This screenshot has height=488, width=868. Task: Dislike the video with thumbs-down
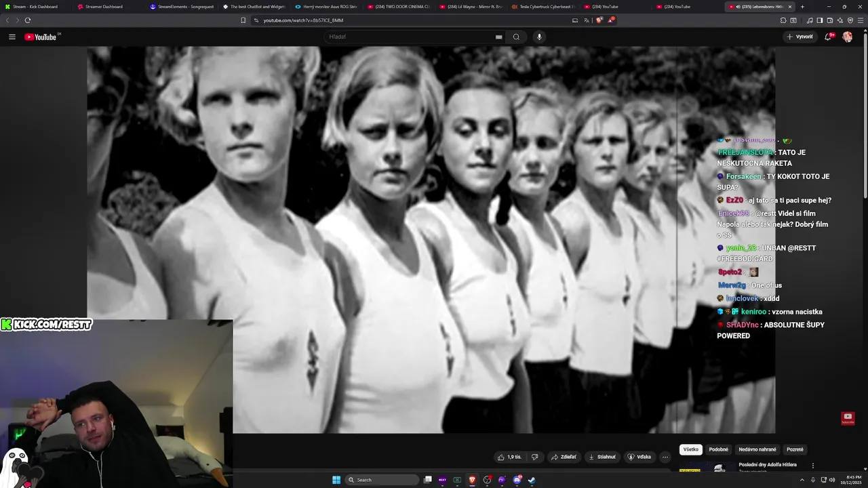[x=534, y=457]
